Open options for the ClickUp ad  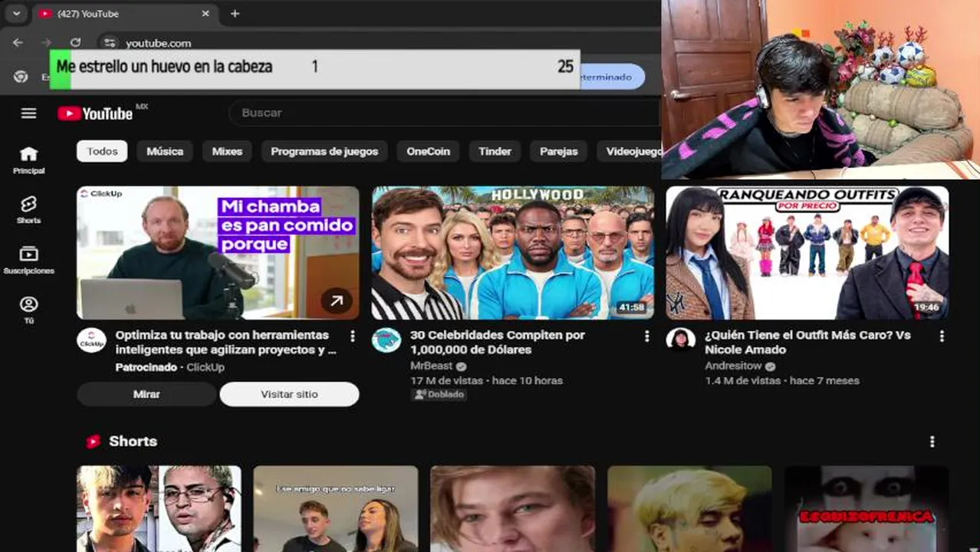[x=352, y=336]
